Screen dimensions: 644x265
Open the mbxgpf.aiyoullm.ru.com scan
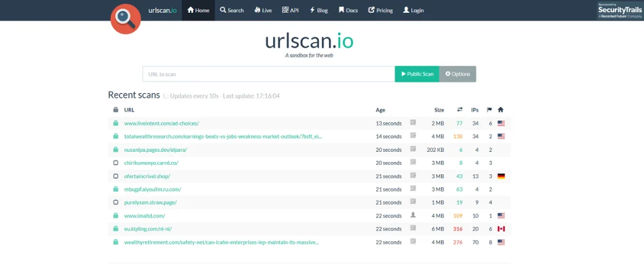[x=153, y=190]
